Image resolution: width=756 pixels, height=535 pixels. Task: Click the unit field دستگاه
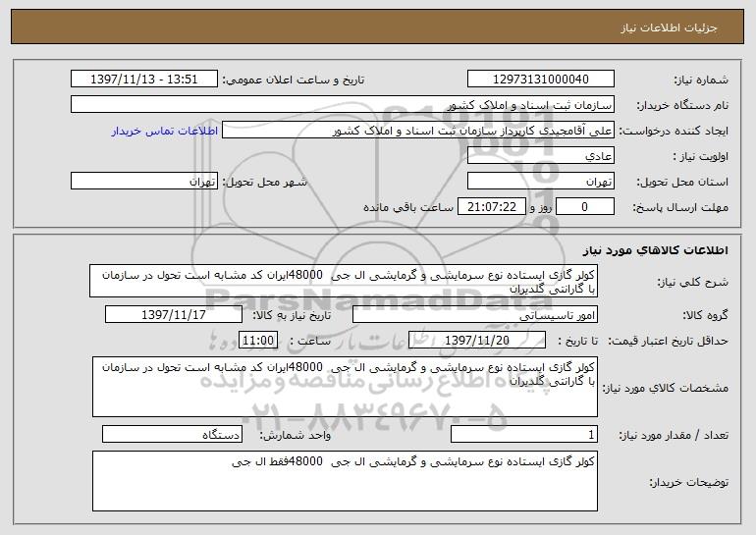172,435
